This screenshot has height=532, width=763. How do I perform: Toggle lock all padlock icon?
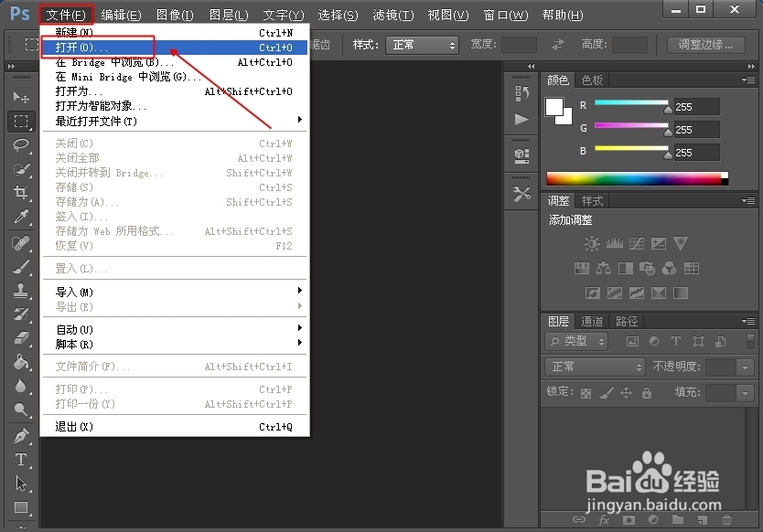(647, 392)
